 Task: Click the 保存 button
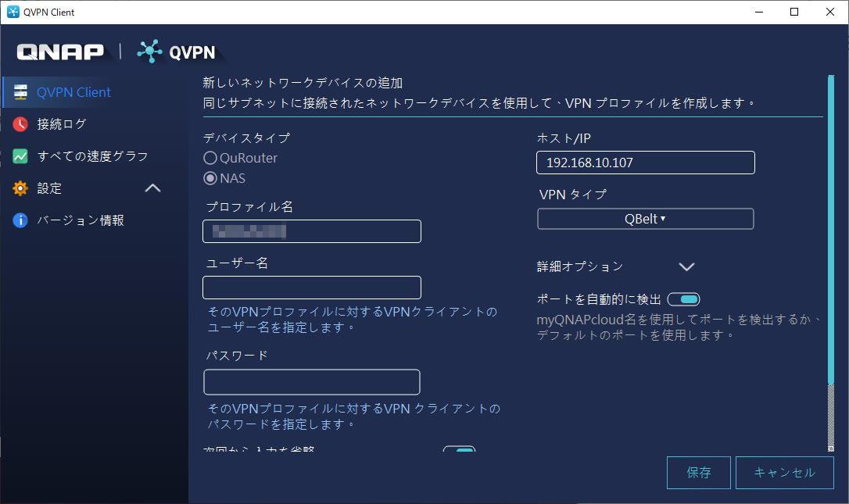pyautogui.click(x=698, y=473)
